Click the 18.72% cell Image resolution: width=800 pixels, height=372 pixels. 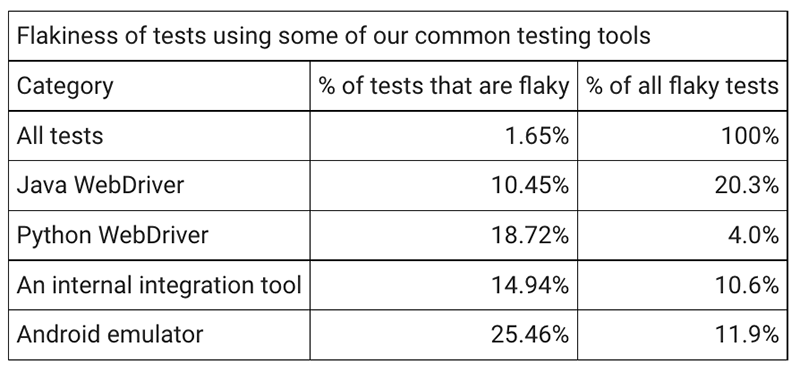530,235
